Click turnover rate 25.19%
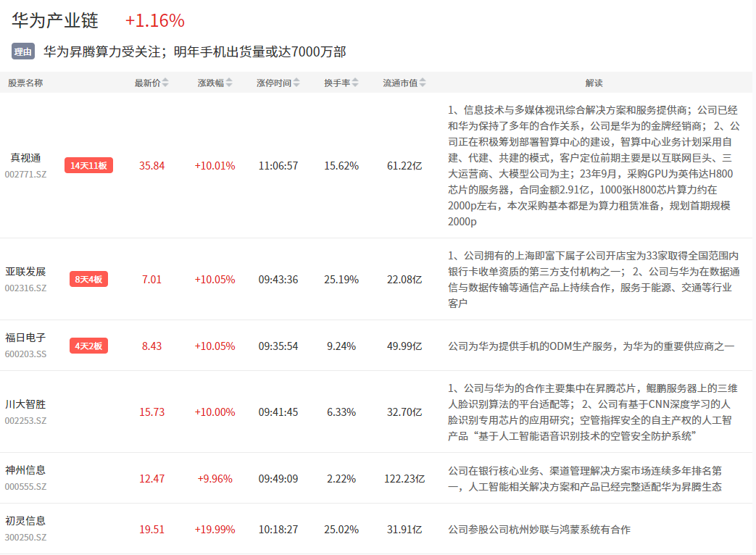 click(x=341, y=280)
